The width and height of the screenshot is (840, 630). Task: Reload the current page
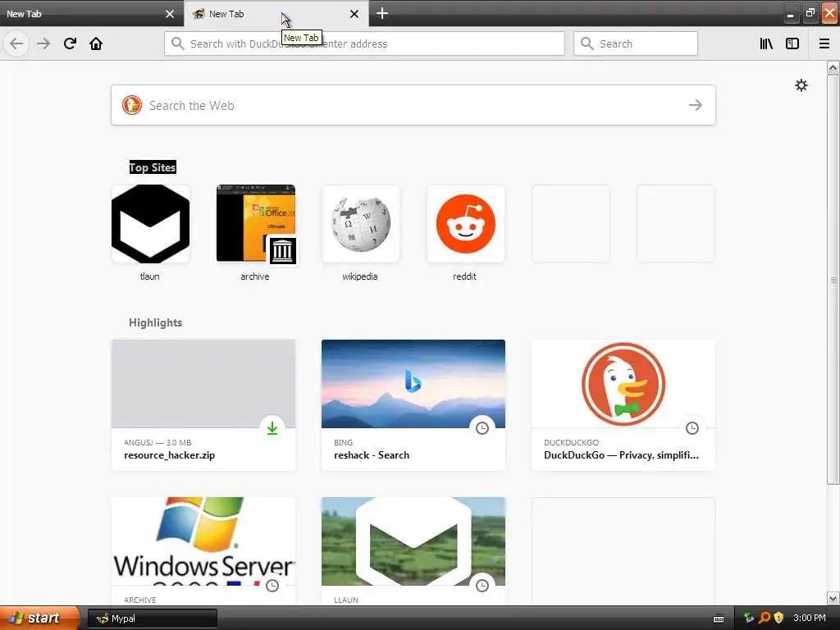pos(70,43)
